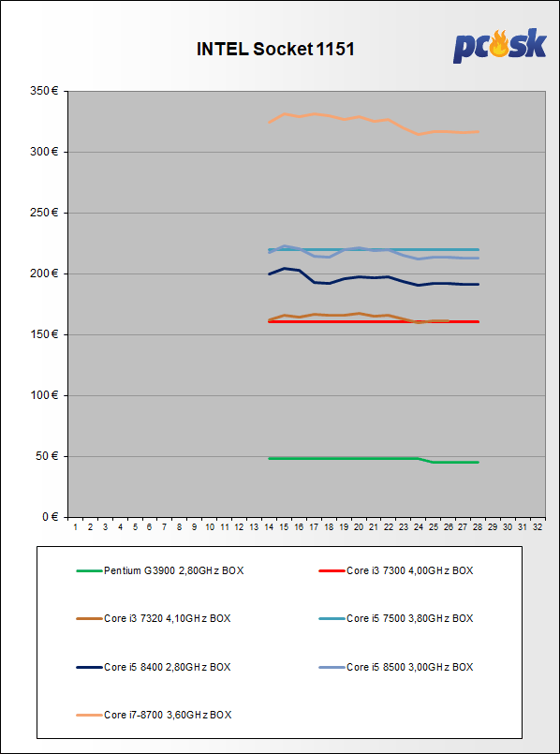Click the 200 € y-axis label
Viewport: 560px width, 754px height.
[x=46, y=274]
